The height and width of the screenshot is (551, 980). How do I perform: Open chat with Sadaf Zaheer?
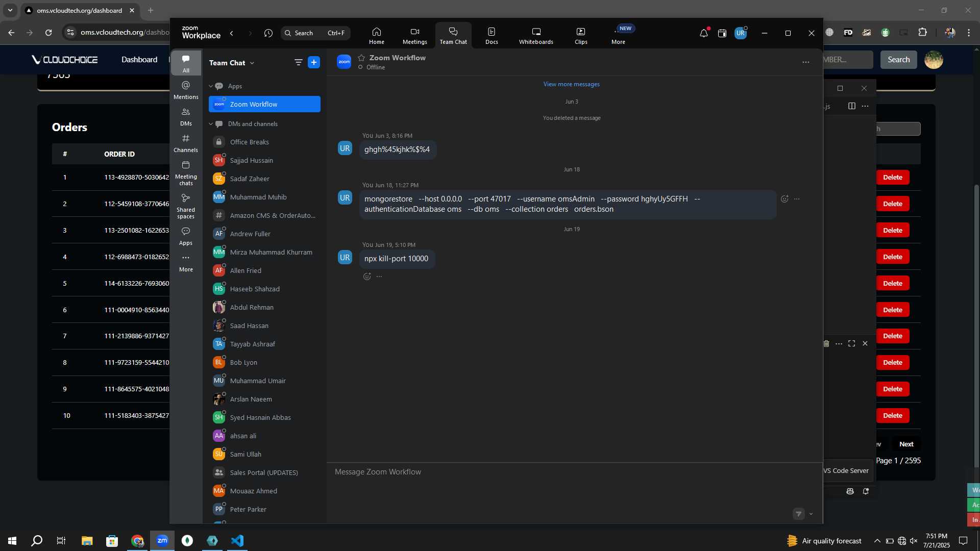264,179
